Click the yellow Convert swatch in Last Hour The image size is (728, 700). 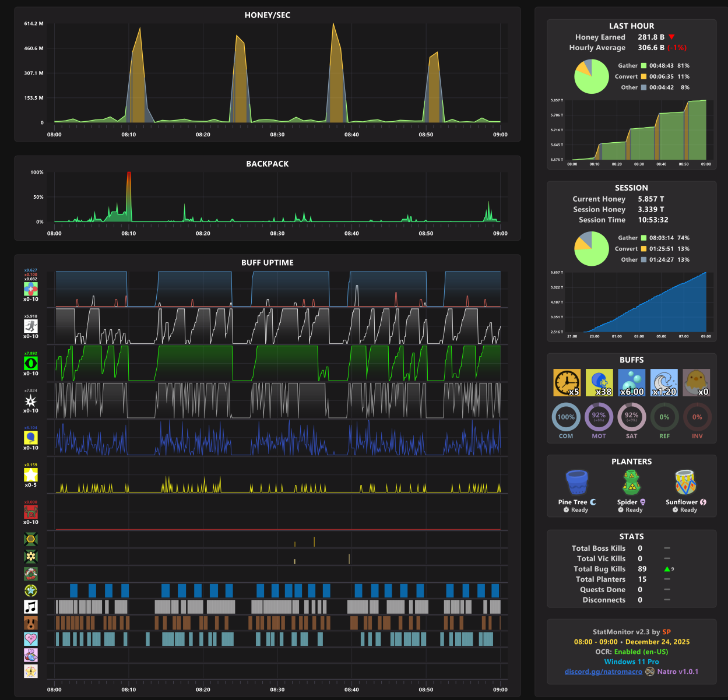coord(643,76)
